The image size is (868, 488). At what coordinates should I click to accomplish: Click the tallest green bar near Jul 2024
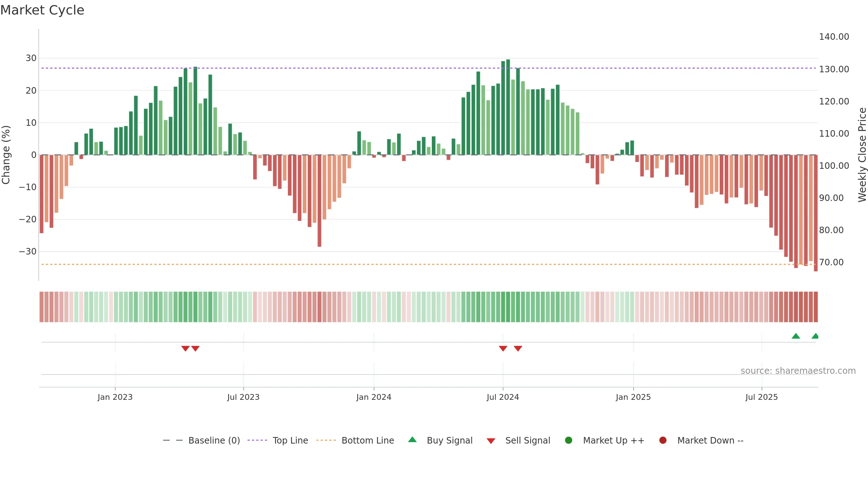[508, 107]
